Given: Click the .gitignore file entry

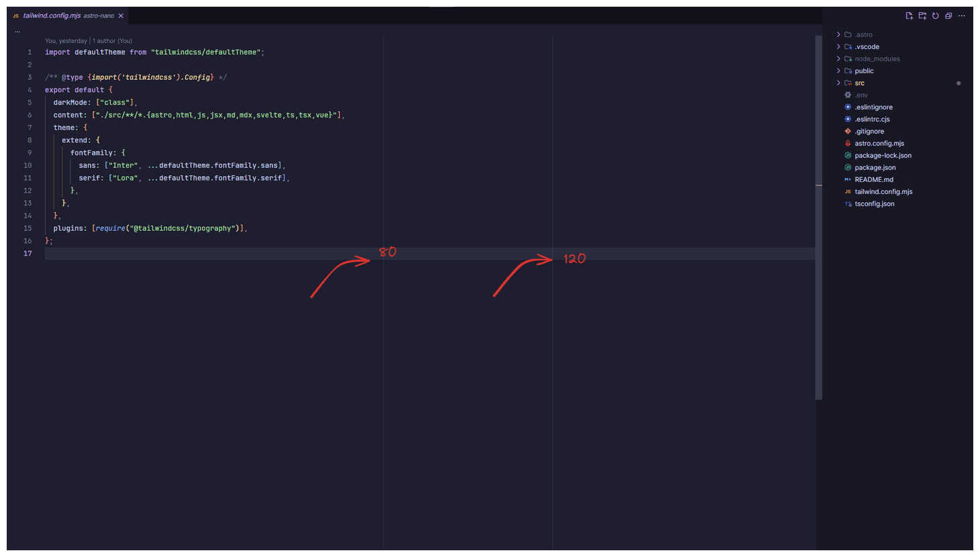Looking at the screenshot, I should click(869, 131).
